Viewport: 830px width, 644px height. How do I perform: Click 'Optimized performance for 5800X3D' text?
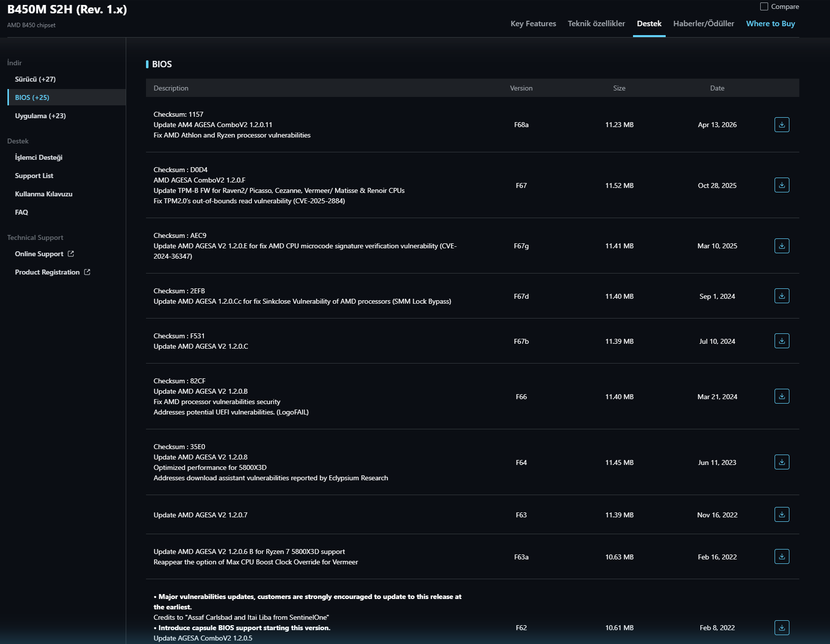[x=210, y=467]
